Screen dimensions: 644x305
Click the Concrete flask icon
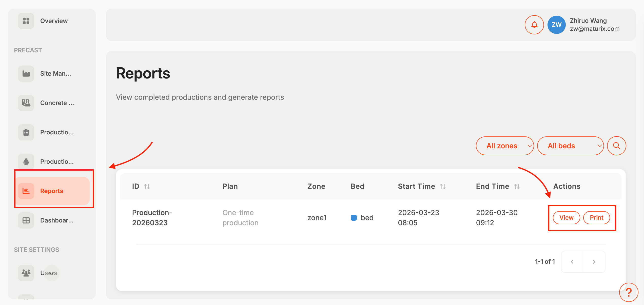click(x=26, y=103)
